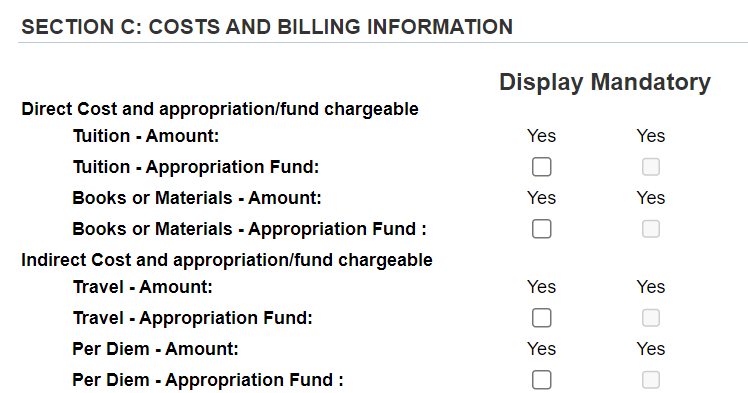This screenshot has height=393, width=748.
Task: Click the Tuition - Amount label
Action: 146,136
